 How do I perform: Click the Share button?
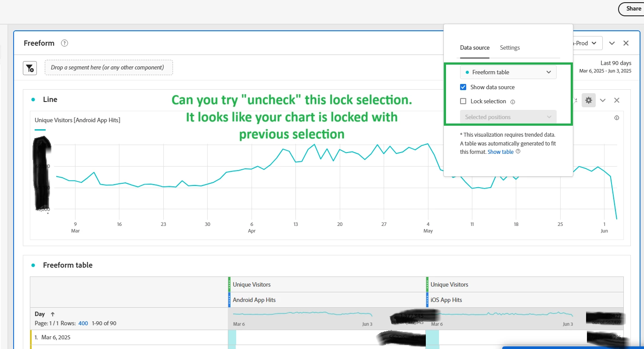[x=633, y=9]
